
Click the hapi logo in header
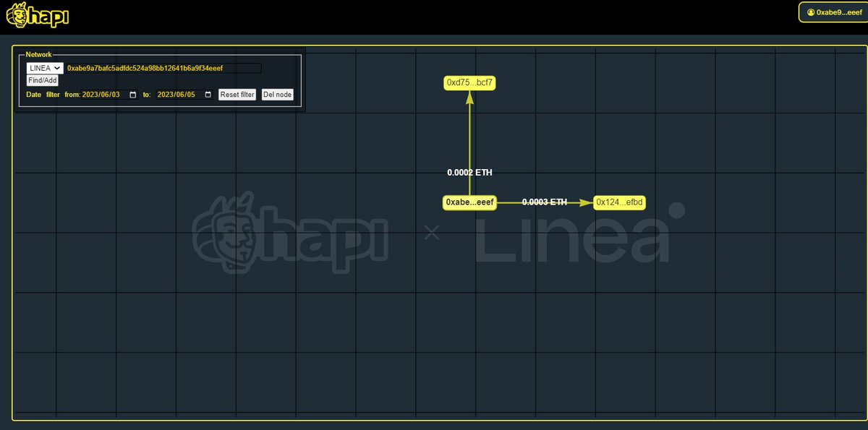[x=37, y=16]
